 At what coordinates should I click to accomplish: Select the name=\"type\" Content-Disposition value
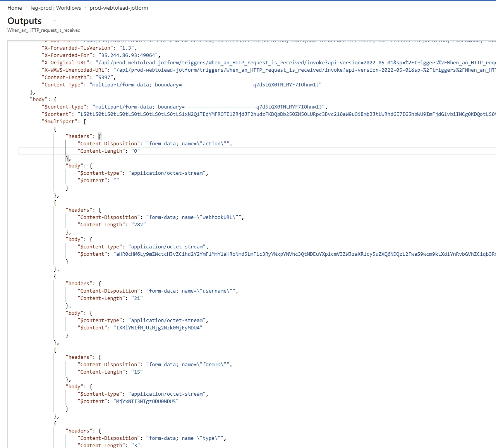(x=185, y=438)
